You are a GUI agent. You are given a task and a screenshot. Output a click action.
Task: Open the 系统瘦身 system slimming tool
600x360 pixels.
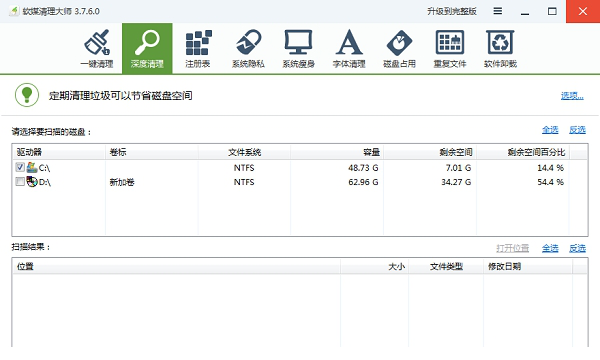point(298,49)
